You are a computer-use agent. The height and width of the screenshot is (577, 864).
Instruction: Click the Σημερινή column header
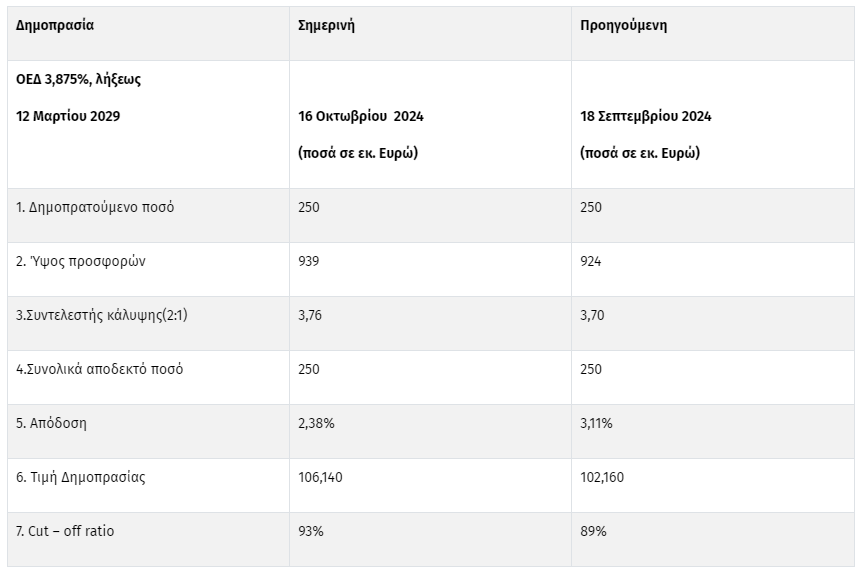(x=326, y=26)
